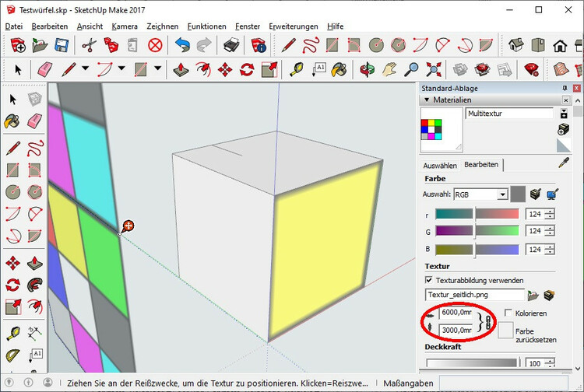Save the model with the floppy disk icon
Viewport: 584px width, 392px height.
coord(61,45)
